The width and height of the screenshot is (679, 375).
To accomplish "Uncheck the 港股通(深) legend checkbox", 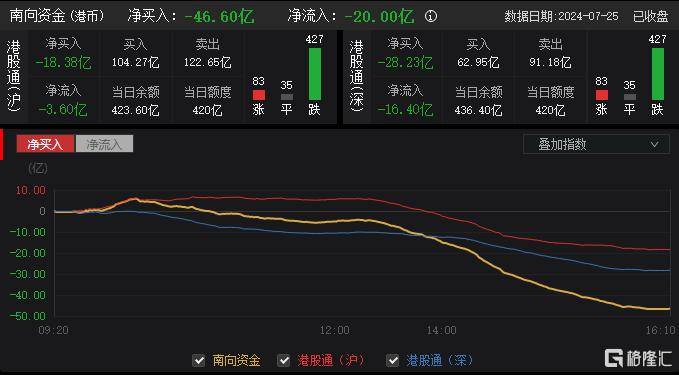I will tap(392, 360).
